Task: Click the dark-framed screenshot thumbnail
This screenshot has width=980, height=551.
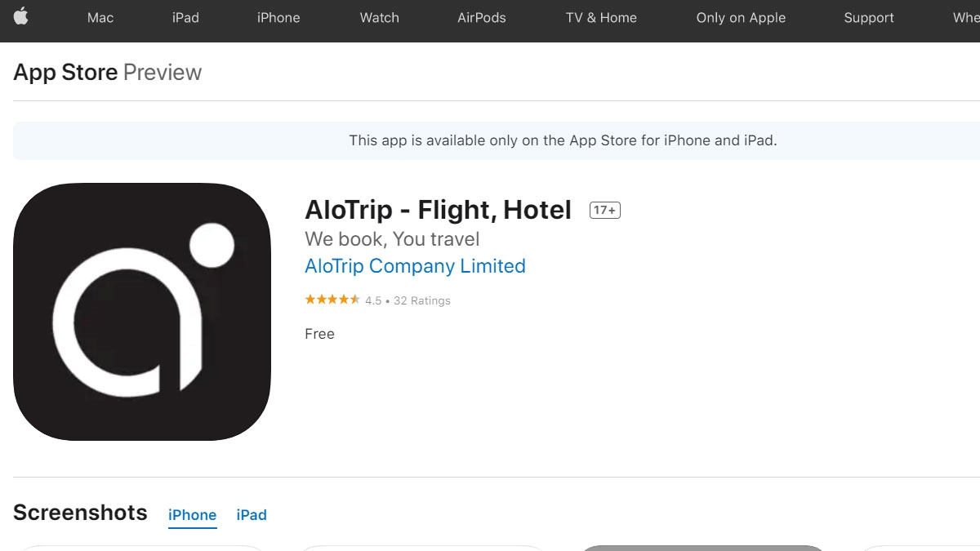Action: [x=701, y=549]
